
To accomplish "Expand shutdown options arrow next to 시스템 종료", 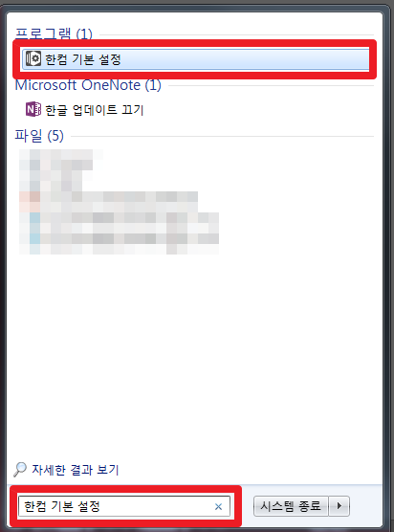I will point(339,506).
